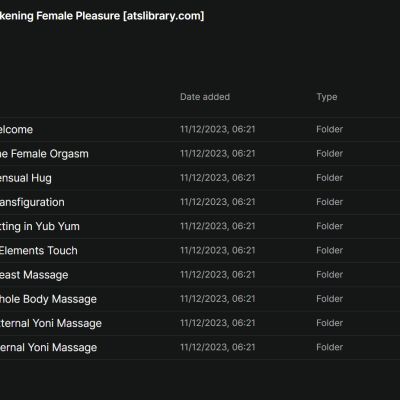Sort by the Type column header

tap(327, 97)
